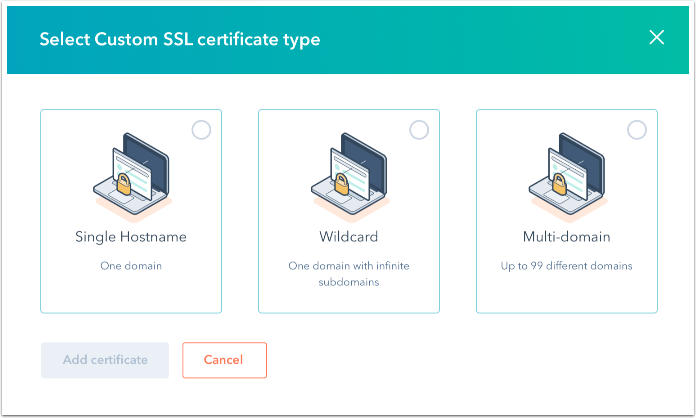Click the "Select Custom SSL certificate type" heading
Viewport: 696px width, 418px height.
(179, 39)
